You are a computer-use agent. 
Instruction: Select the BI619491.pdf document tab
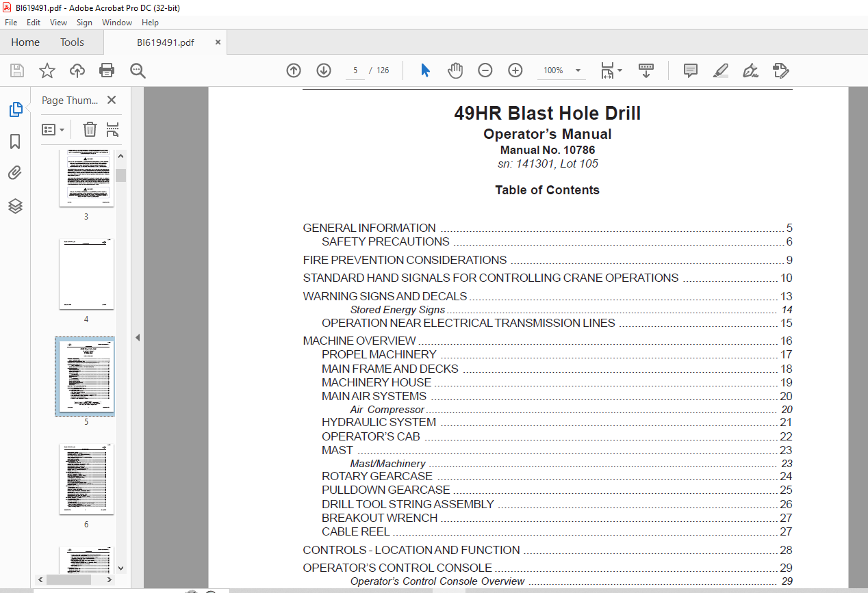[x=165, y=42]
